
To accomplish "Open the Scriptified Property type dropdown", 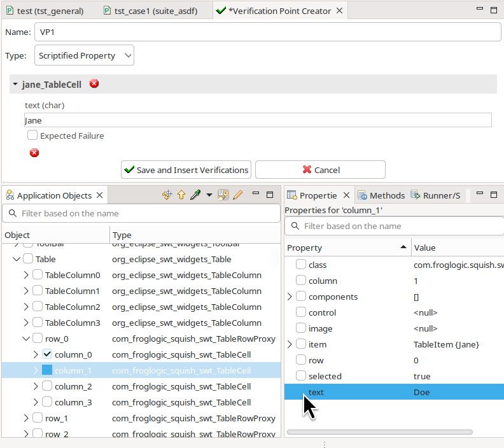I will [x=84, y=55].
